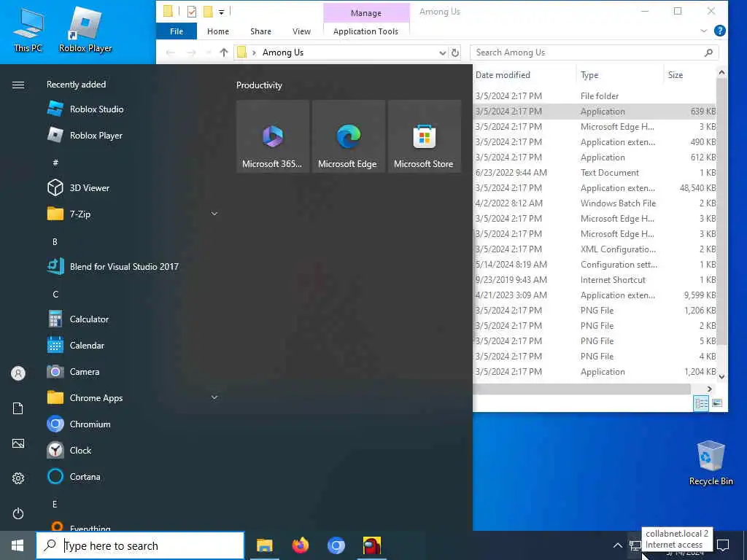The image size is (747, 560).
Task: Open Chromium from taskbar
Action: (336, 545)
